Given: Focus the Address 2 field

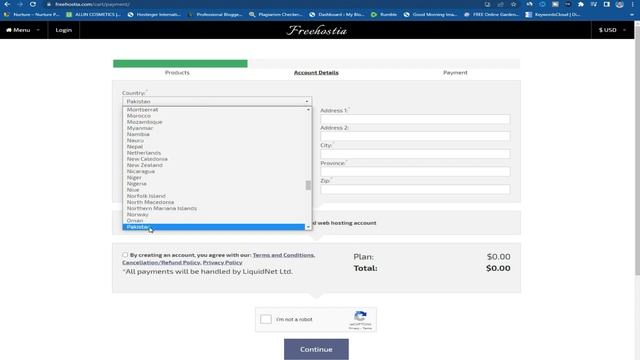Looking at the screenshot, I should [x=415, y=136].
